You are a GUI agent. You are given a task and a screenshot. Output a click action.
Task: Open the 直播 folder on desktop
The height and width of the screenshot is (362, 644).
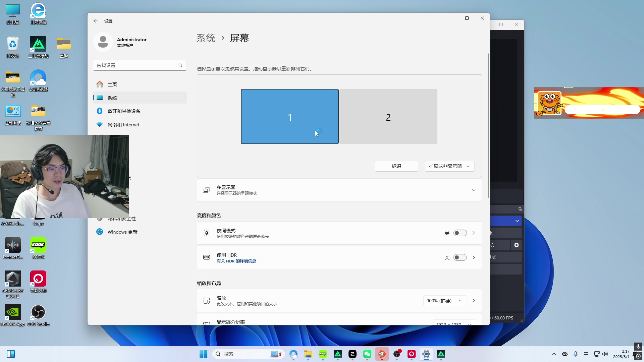click(x=64, y=47)
